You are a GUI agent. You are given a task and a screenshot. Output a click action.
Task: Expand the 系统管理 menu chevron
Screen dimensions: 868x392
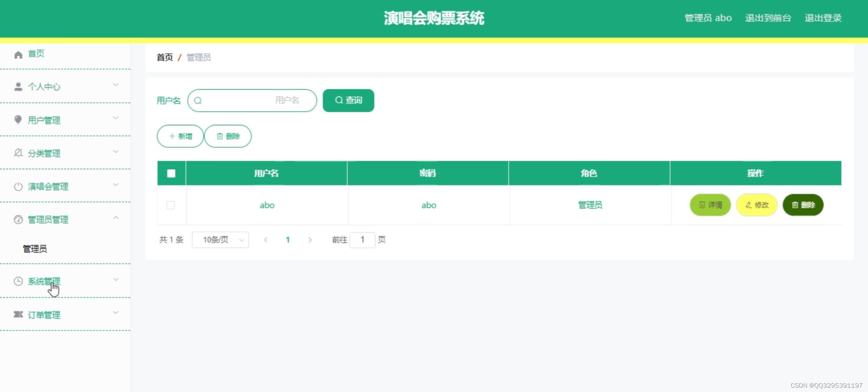point(116,279)
